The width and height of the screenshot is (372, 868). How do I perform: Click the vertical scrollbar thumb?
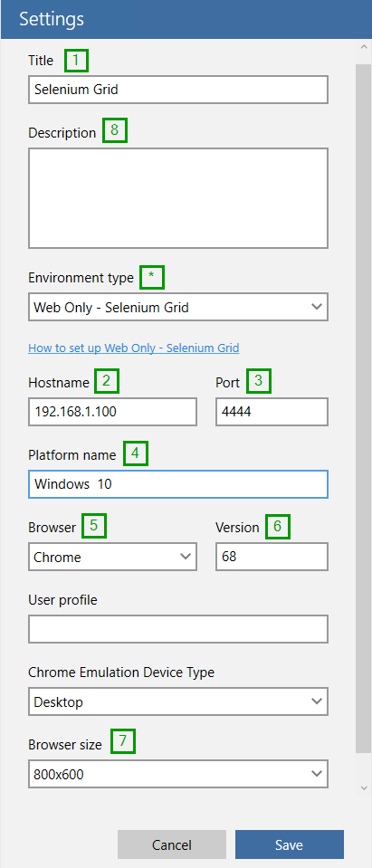364,408
